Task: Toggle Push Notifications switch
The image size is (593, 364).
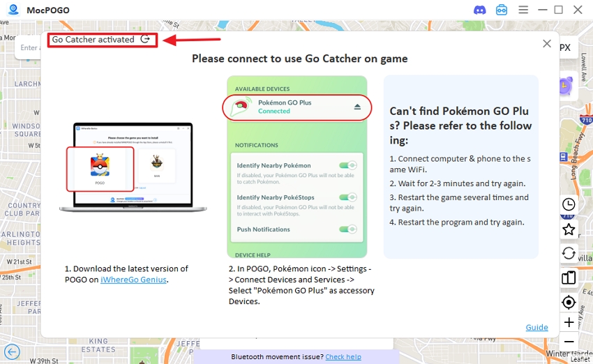Action: [x=348, y=229]
